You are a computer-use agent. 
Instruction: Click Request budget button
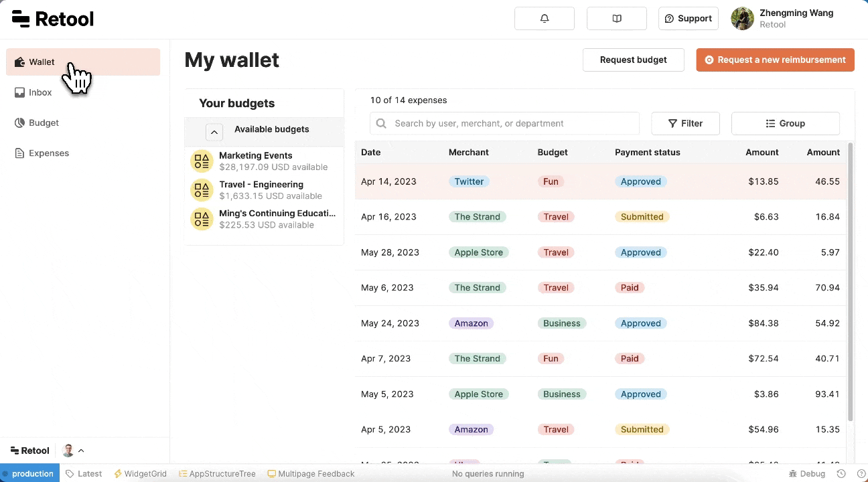coord(633,60)
